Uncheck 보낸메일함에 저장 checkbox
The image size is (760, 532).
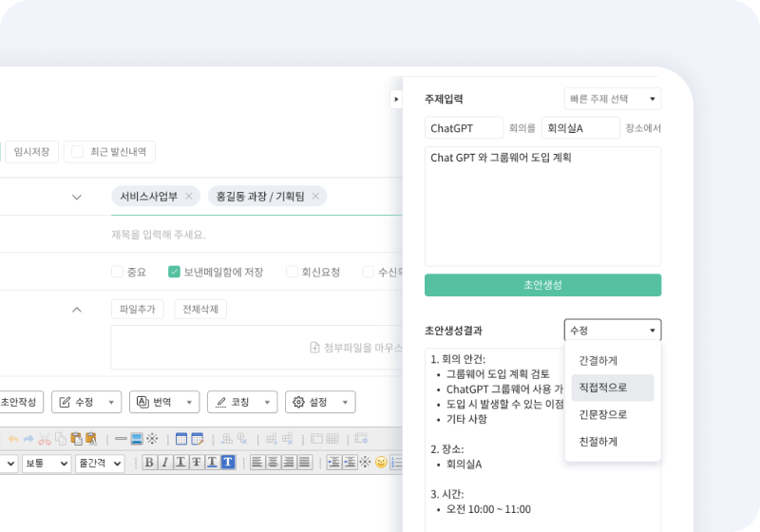pos(174,272)
